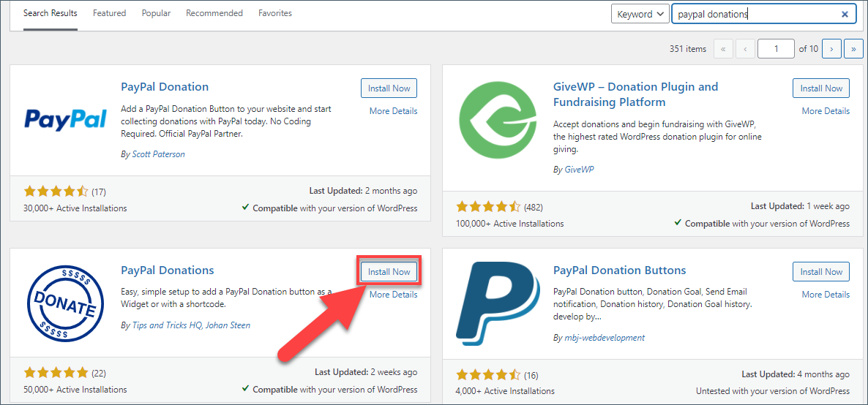The image size is (868, 405).
Task: Switch to the Popular tab
Action: (156, 12)
